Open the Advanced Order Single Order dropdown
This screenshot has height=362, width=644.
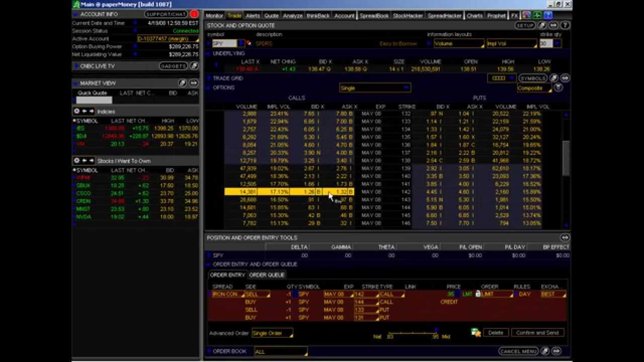pos(272,333)
